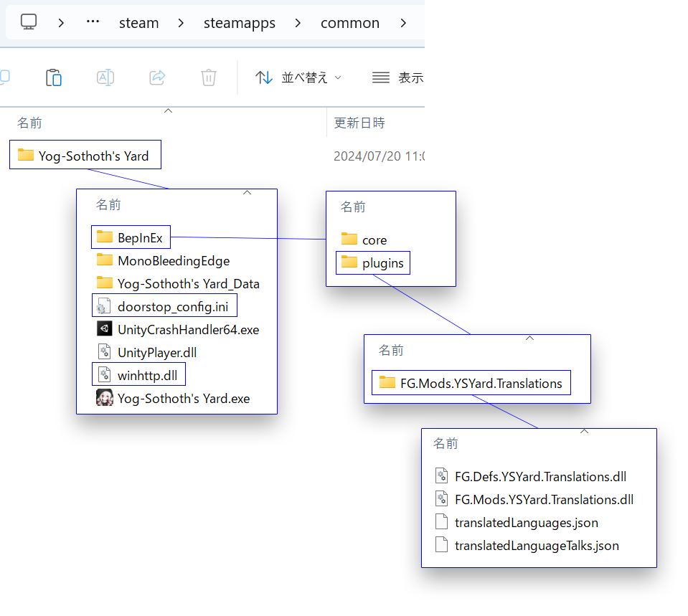This screenshot has width=688, height=616.
Task: Click the This PC monitor icon in address bar
Action: (x=29, y=22)
